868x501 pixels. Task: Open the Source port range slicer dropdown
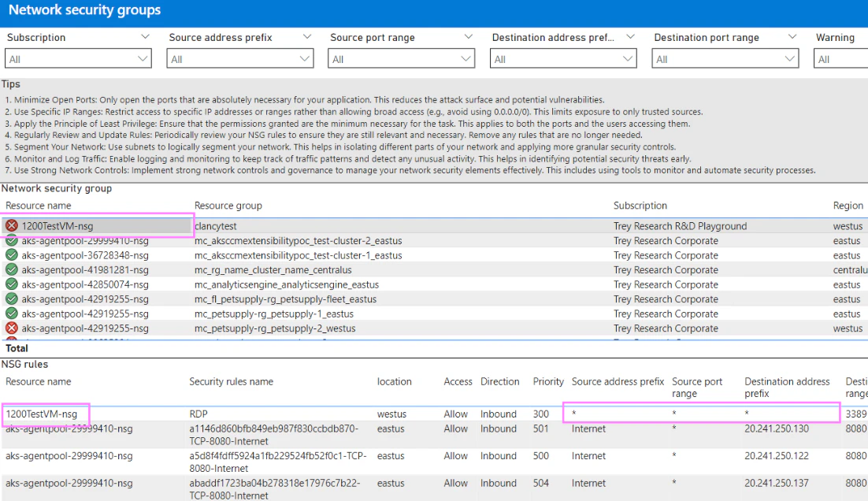[402, 58]
